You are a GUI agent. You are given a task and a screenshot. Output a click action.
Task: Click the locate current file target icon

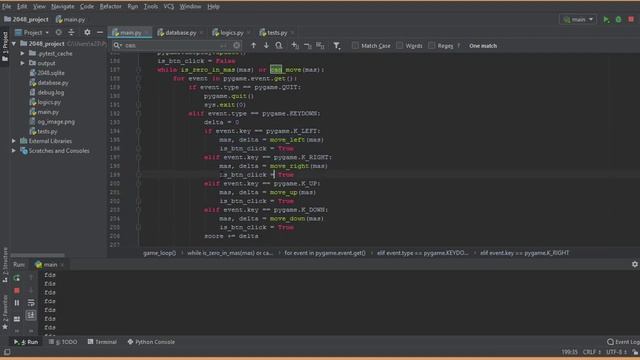(58, 32)
